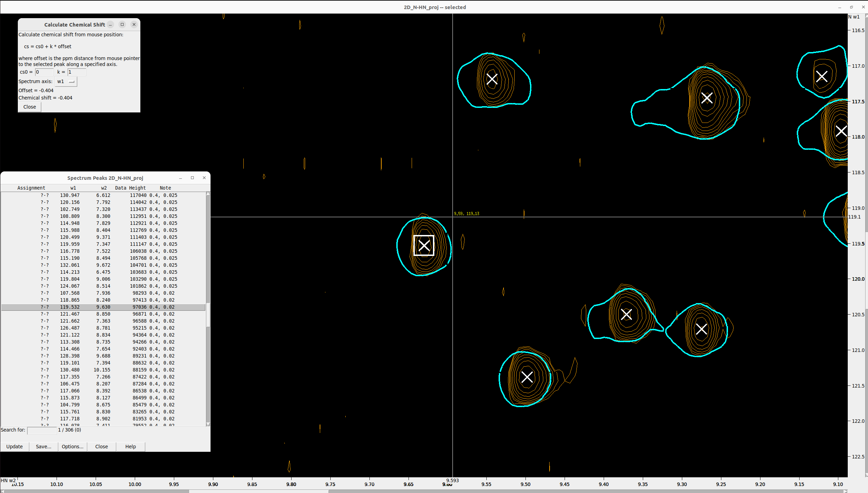Click in the Search for text field
The height and width of the screenshot is (493, 868).
42,430
